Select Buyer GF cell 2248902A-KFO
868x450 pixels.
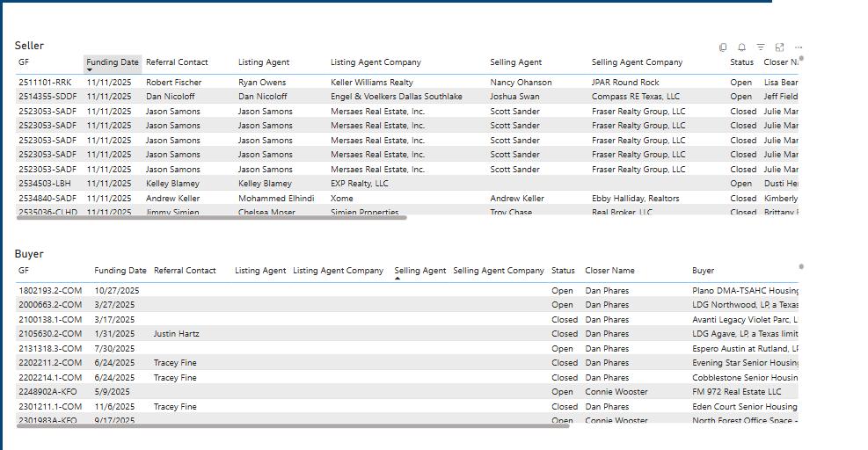tap(47, 391)
